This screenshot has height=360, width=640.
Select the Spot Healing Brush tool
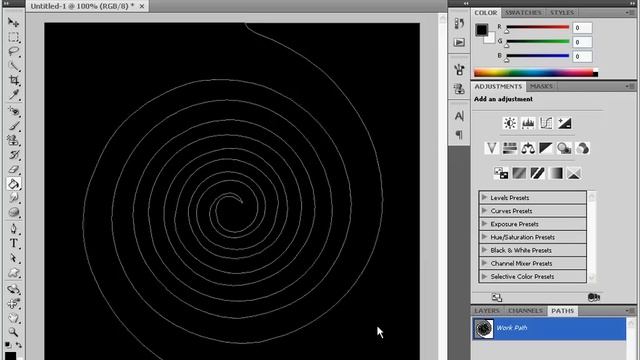coord(13,111)
